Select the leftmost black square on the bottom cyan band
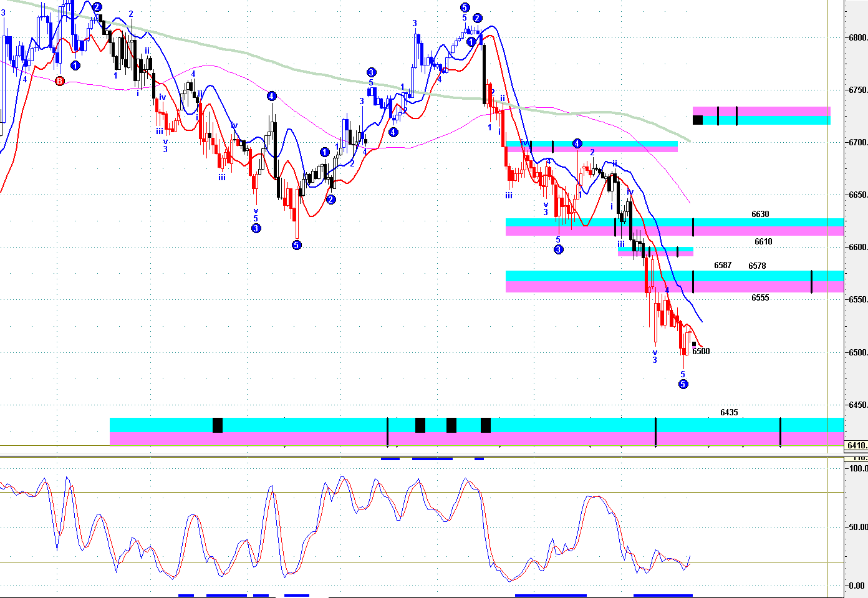Image resolution: width=868 pixels, height=598 pixels. (218, 425)
